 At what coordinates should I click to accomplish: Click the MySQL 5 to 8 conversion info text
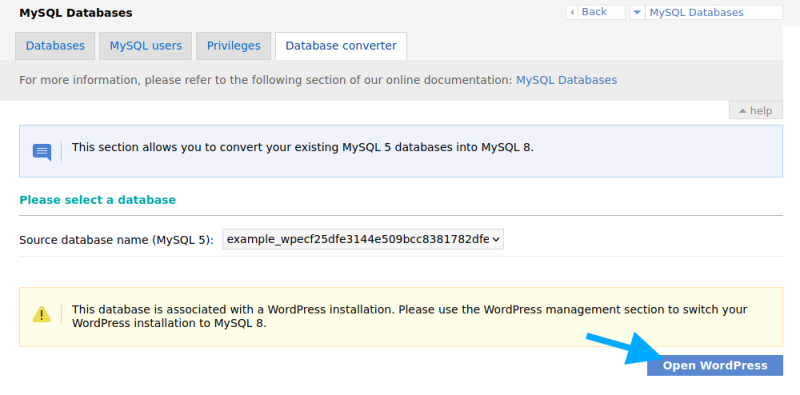pyautogui.click(x=303, y=147)
